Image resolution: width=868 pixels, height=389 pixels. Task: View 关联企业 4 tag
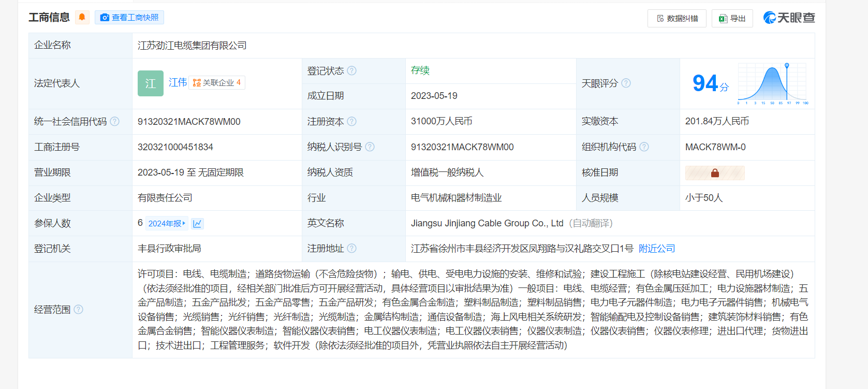pos(217,82)
